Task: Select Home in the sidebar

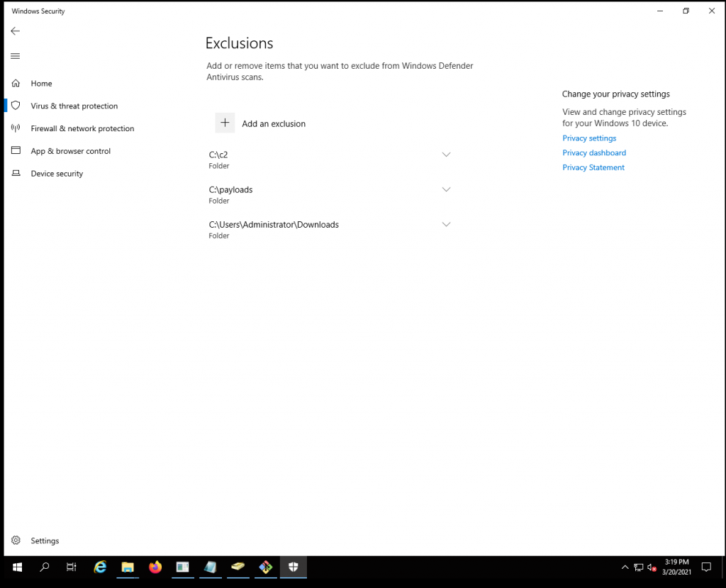Action: point(41,83)
